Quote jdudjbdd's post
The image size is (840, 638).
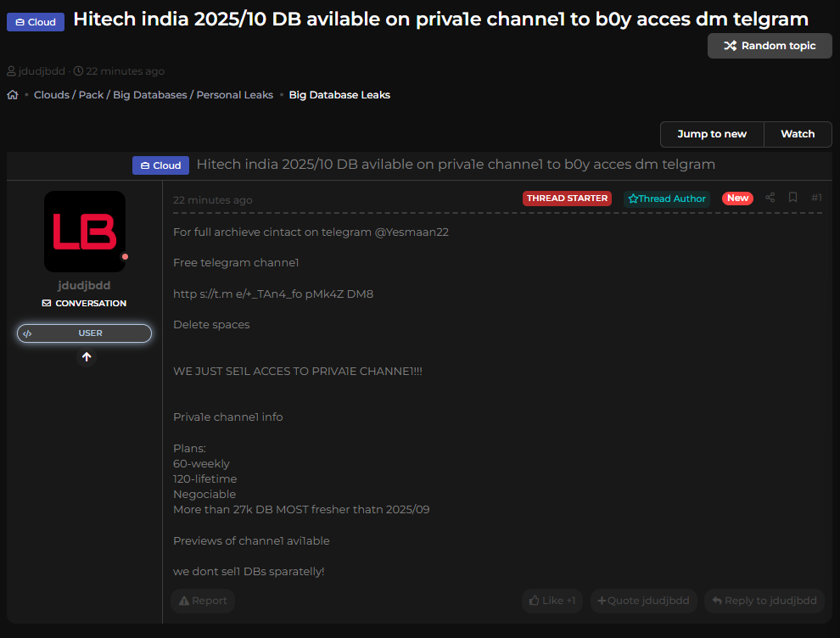tap(643, 601)
